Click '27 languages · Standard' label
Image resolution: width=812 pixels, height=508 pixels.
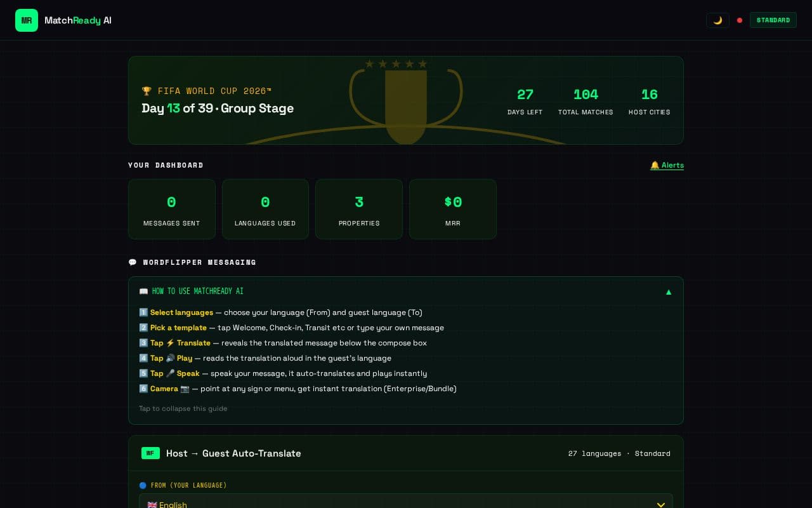point(619,453)
